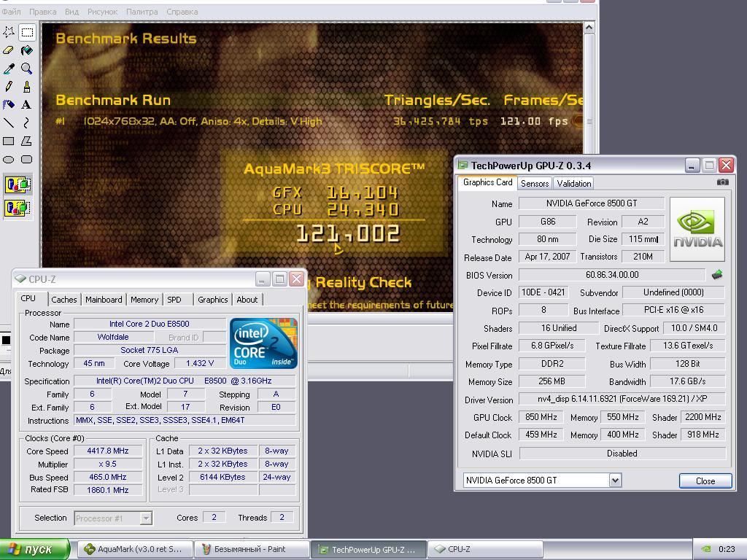Choose the Brush tool in Paint
Image resolution: width=747 pixels, height=560 pixels.
coord(27,86)
